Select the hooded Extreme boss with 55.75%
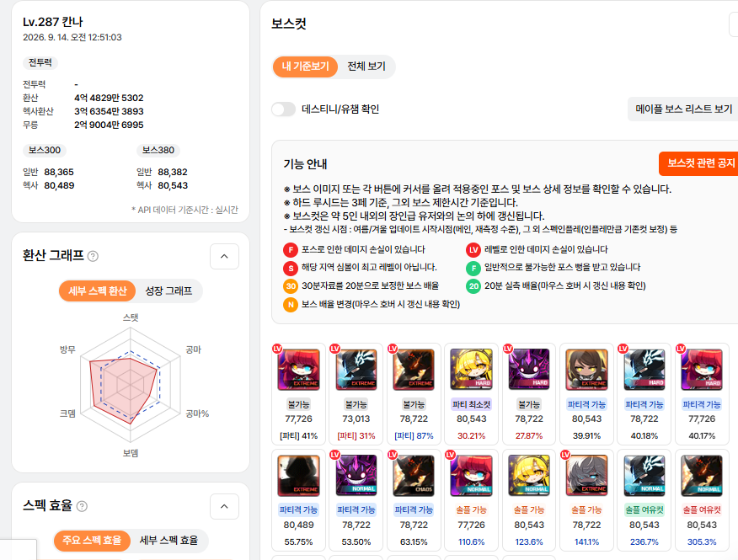The image size is (738, 560). tap(298, 475)
